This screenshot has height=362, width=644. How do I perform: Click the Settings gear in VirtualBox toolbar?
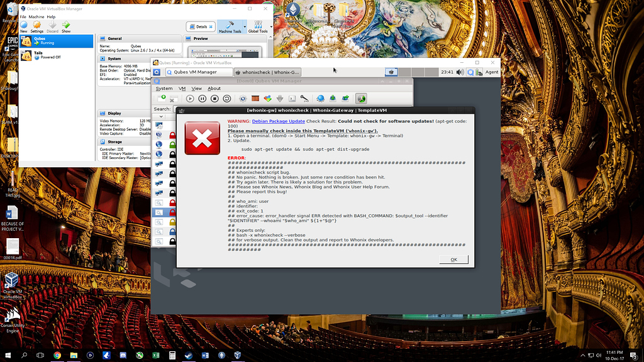pos(36,25)
